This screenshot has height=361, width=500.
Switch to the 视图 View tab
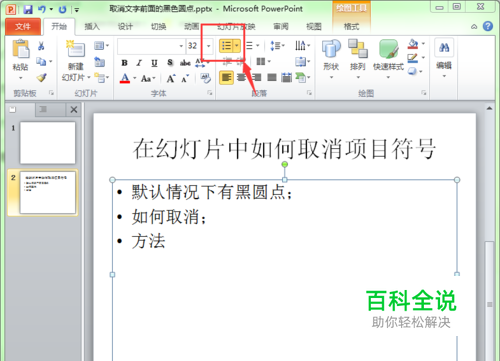pyautogui.click(x=314, y=26)
